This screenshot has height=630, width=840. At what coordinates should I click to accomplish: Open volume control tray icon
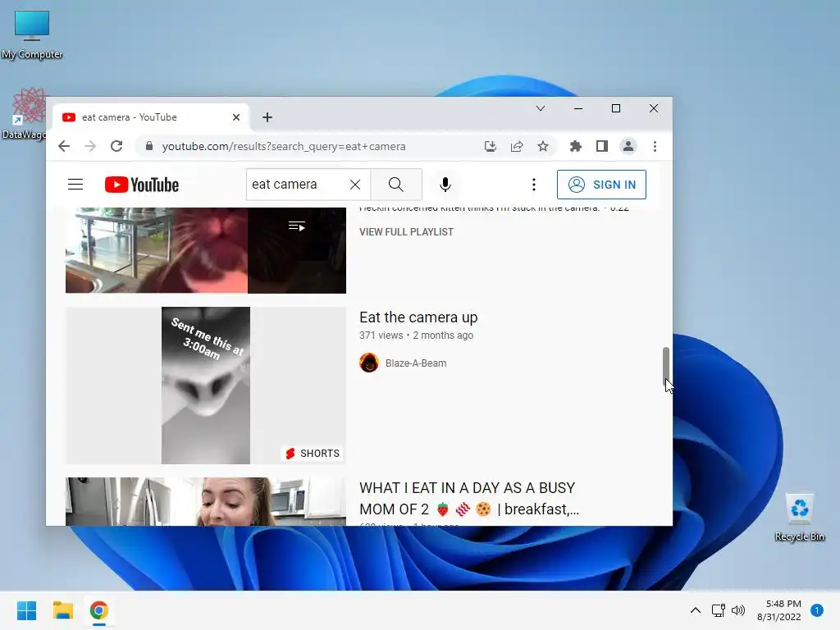[738, 610]
